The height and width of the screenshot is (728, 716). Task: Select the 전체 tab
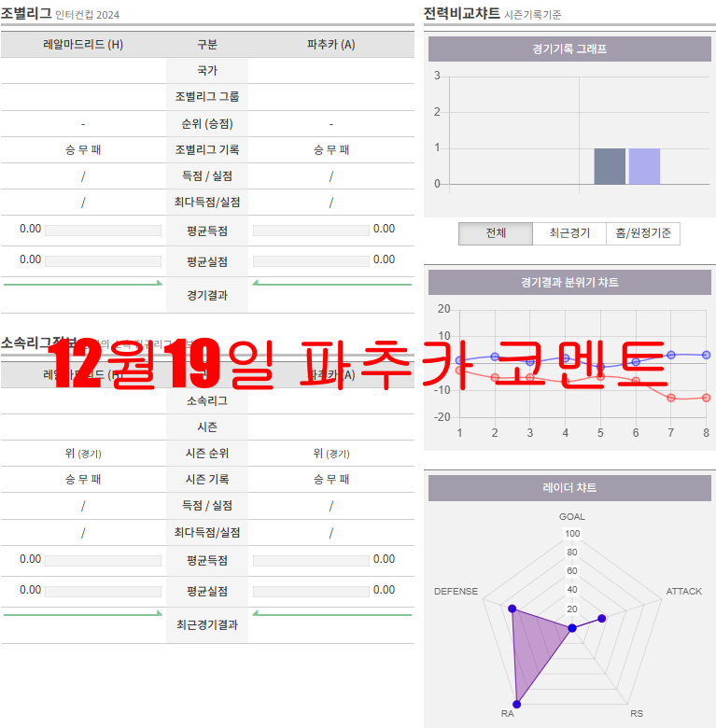[x=496, y=233]
